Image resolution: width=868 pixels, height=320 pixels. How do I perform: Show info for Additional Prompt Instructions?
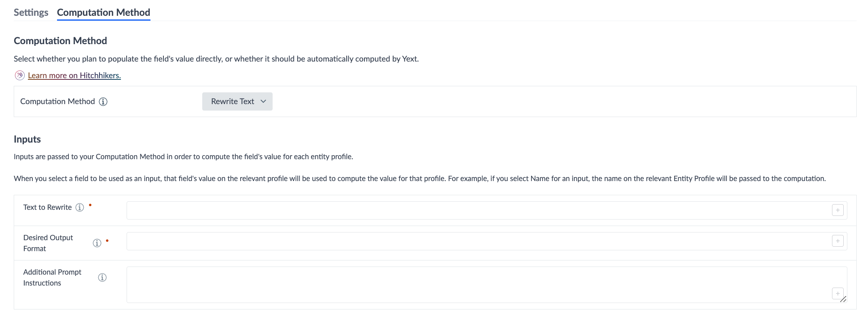102,277
